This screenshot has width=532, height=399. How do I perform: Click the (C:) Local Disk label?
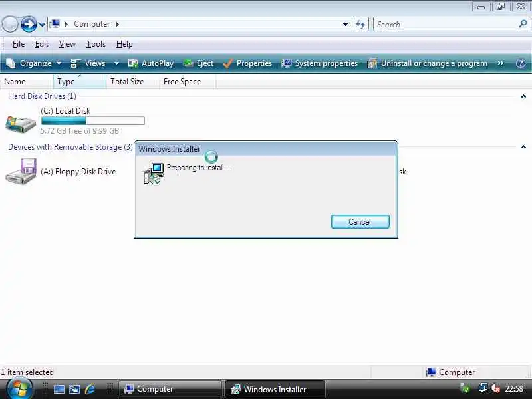pyautogui.click(x=65, y=111)
